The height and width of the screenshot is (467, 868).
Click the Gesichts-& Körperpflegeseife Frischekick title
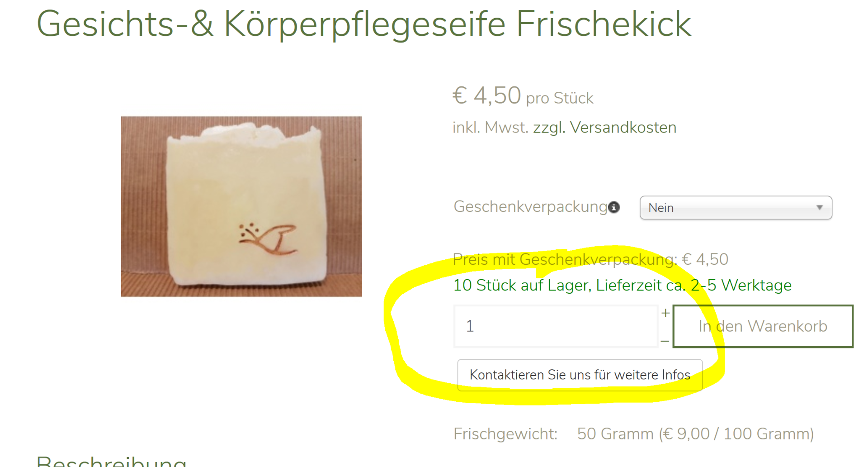click(364, 24)
